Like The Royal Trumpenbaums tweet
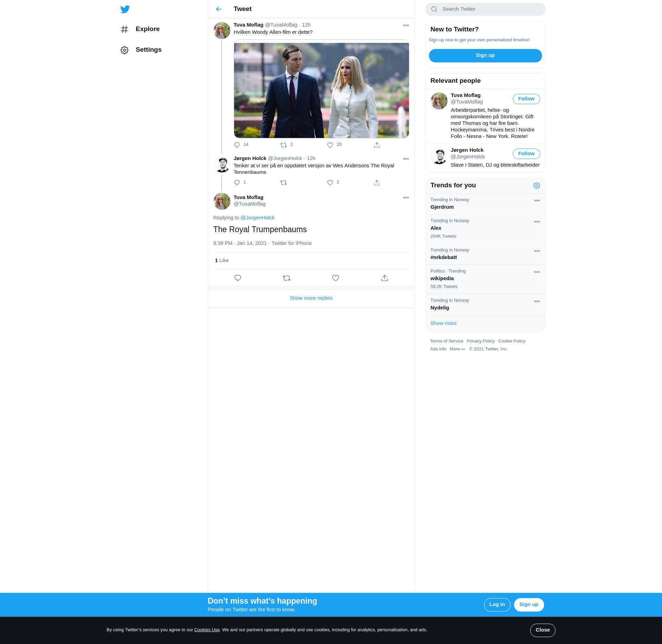The image size is (662, 644). pos(335,278)
